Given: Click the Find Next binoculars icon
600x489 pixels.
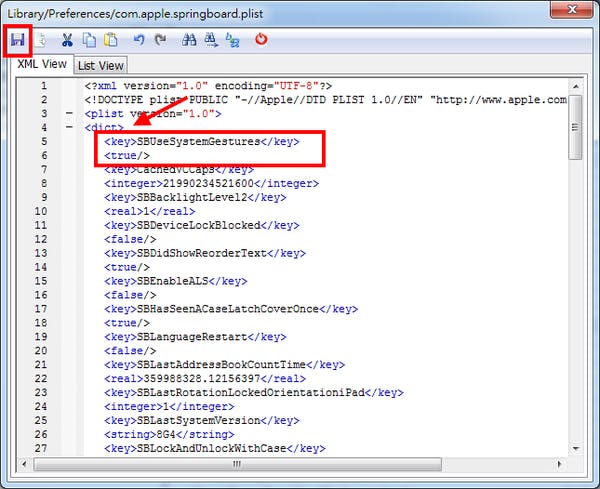Looking at the screenshot, I should click(x=211, y=40).
